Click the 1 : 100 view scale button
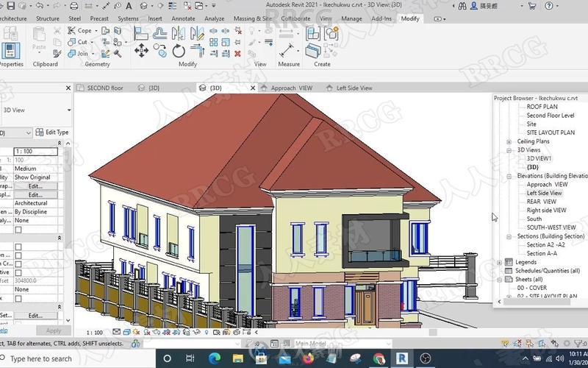The width and height of the screenshot is (588, 368). click(95, 333)
